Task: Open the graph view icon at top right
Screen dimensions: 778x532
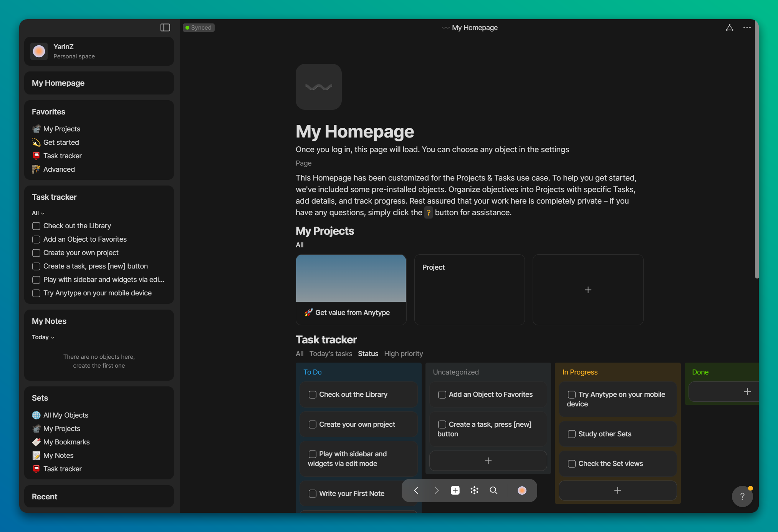Action: (729, 28)
